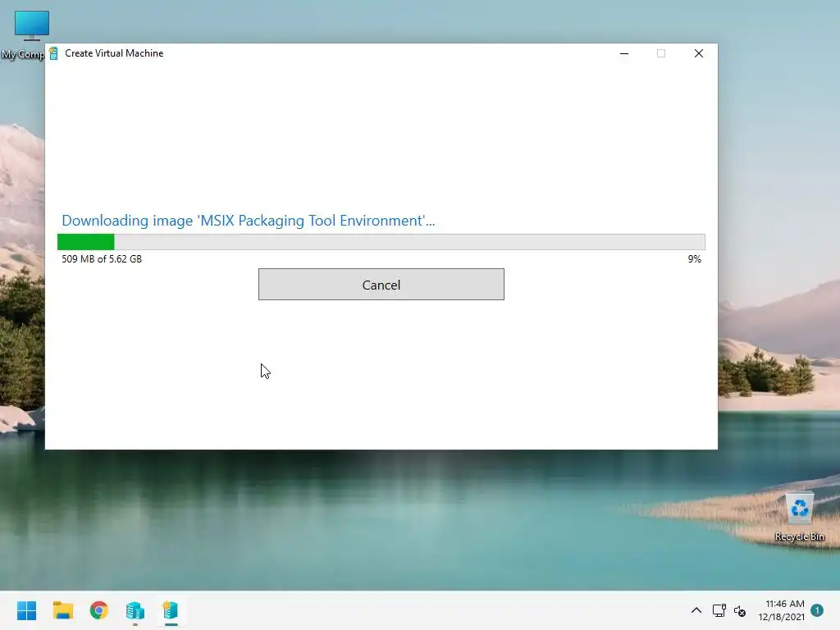Click the green download progress bar

[x=381, y=242]
